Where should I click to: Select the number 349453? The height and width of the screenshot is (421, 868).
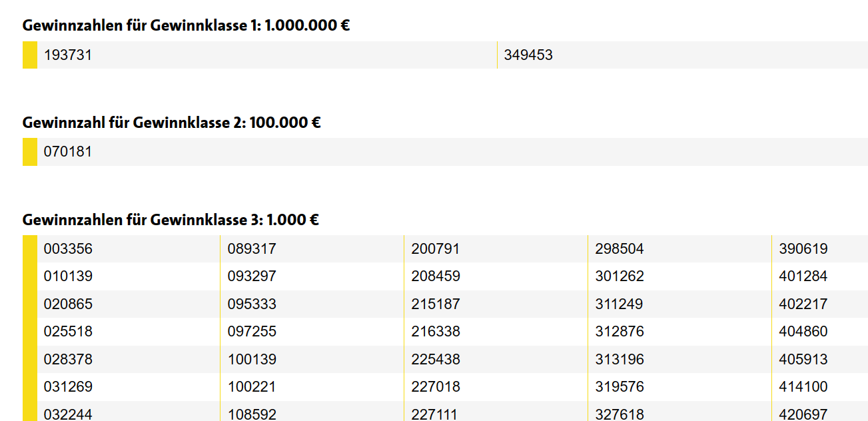tap(528, 55)
